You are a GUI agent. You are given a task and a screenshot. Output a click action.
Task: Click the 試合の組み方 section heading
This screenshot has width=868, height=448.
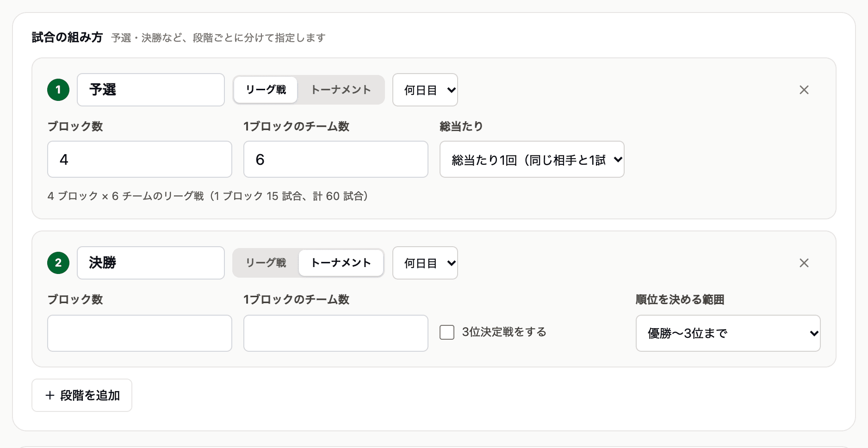pyautogui.click(x=67, y=37)
